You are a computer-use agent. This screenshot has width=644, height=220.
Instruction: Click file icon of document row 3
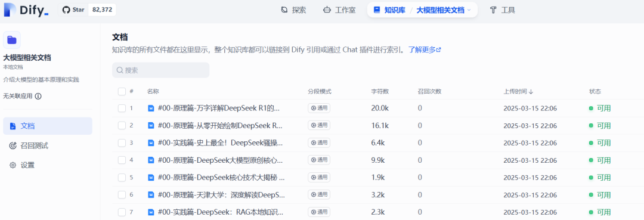[151, 143]
